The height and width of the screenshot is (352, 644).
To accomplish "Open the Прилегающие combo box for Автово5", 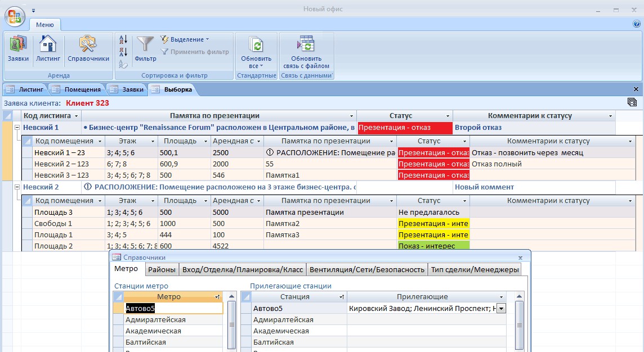I will 501,308.
